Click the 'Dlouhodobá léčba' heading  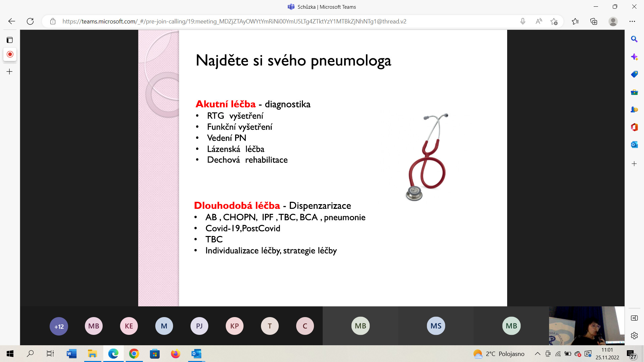[x=237, y=205]
